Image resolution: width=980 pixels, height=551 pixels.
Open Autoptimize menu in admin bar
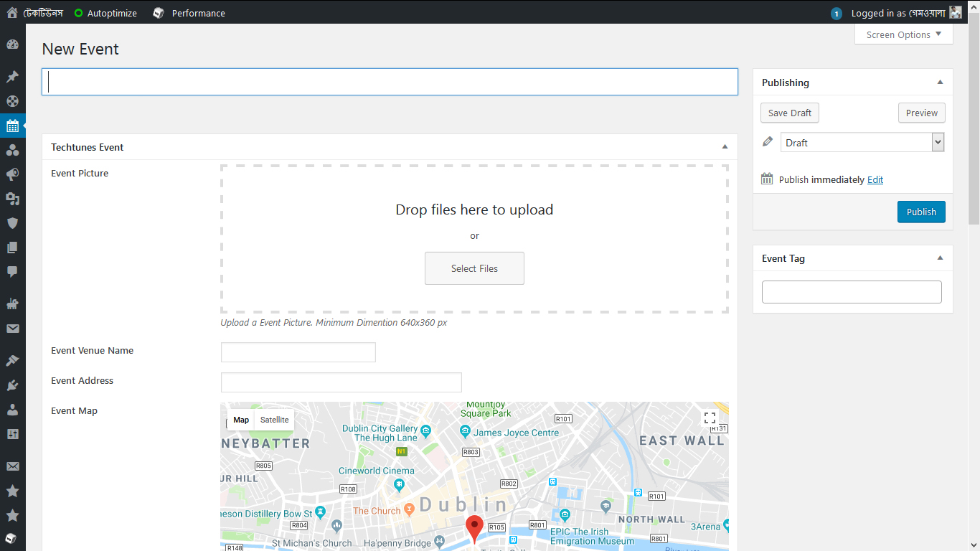click(105, 13)
